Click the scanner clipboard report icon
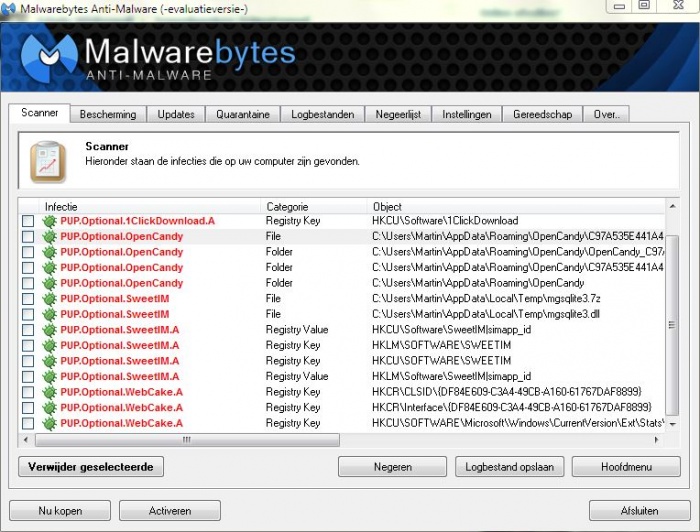 47,162
